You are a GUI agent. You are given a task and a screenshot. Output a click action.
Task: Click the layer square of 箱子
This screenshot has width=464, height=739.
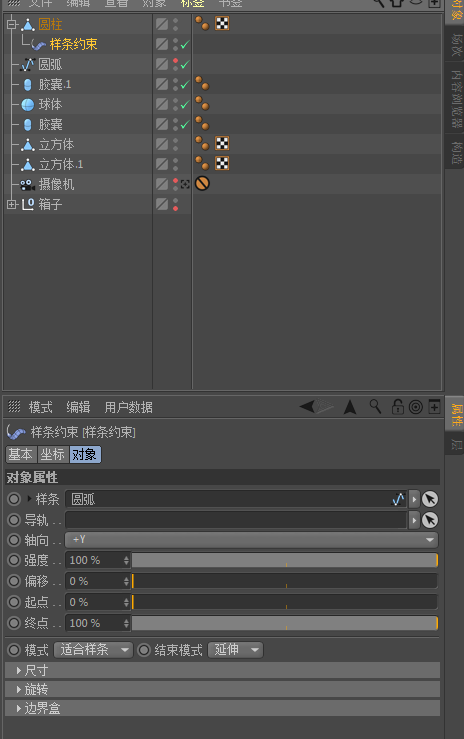[x=162, y=205]
